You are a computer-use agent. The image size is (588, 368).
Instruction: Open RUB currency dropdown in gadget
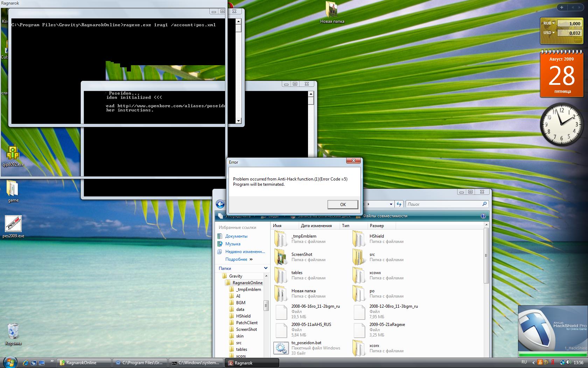549,23
